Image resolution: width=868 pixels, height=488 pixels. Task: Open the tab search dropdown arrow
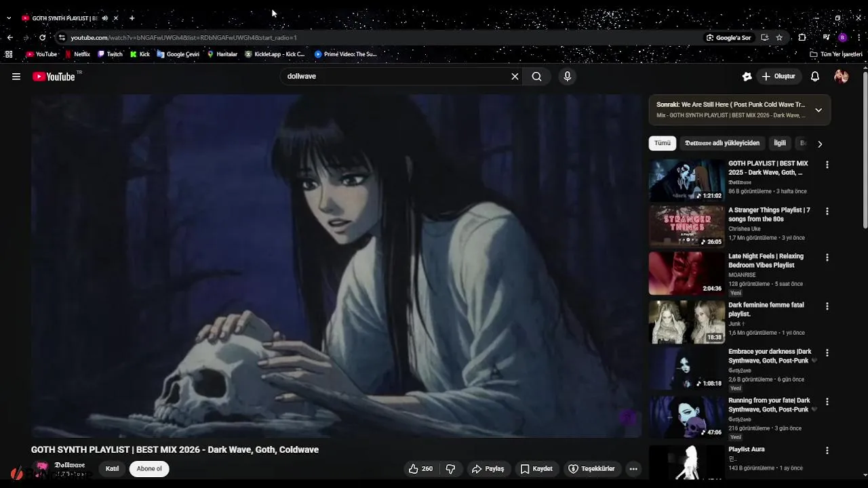pyautogui.click(x=9, y=18)
